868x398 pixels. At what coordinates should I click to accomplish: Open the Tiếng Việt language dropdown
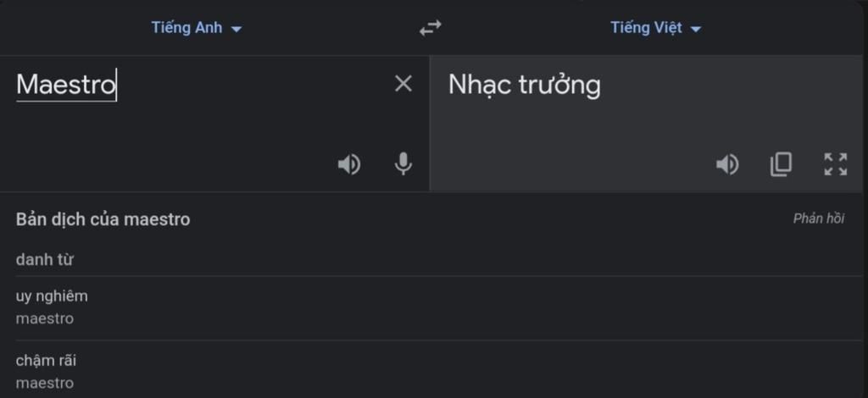point(655,28)
